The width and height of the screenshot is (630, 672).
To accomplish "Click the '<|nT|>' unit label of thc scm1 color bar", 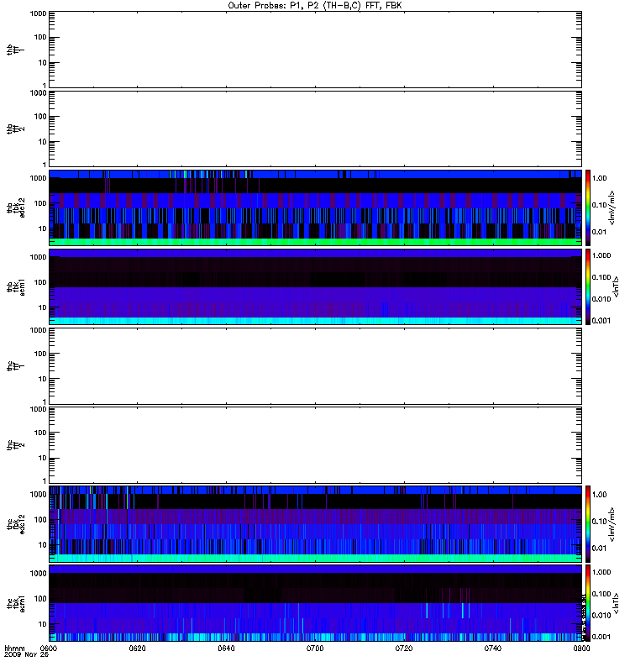I will pyautogui.click(x=616, y=603).
